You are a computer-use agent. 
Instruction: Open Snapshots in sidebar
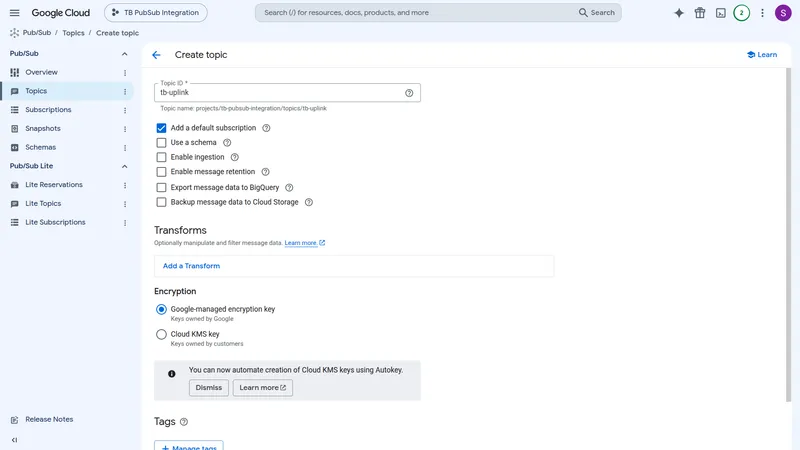43,129
